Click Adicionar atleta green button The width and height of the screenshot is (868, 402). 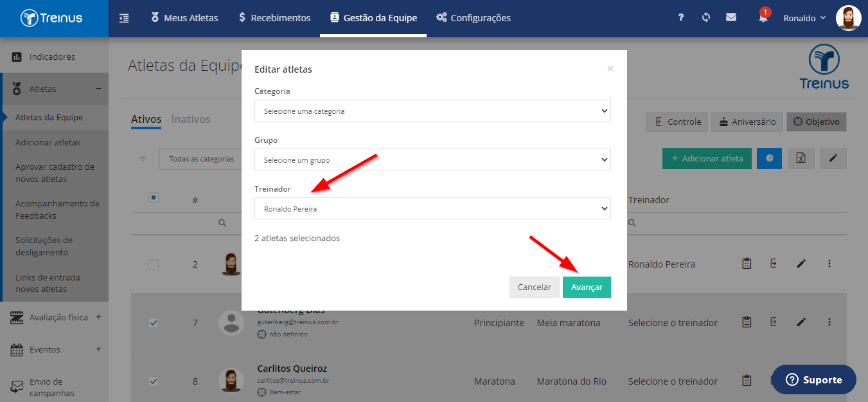(x=707, y=158)
